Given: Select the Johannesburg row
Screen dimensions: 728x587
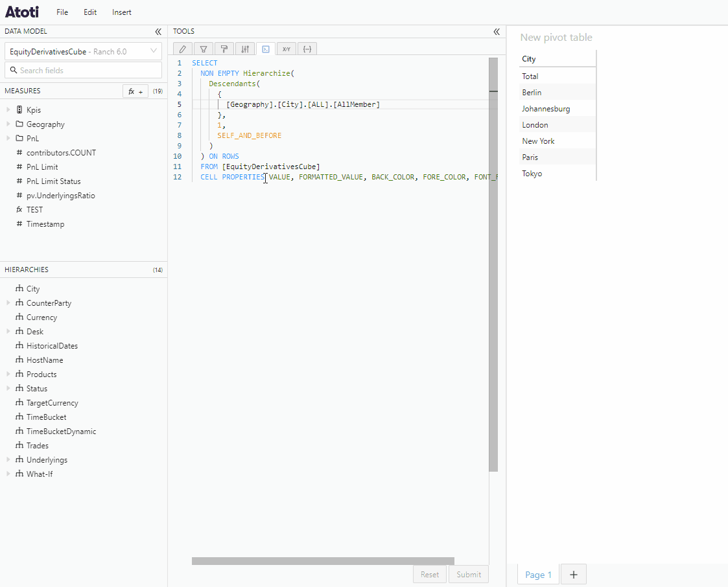Looking at the screenshot, I should tap(557, 109).
